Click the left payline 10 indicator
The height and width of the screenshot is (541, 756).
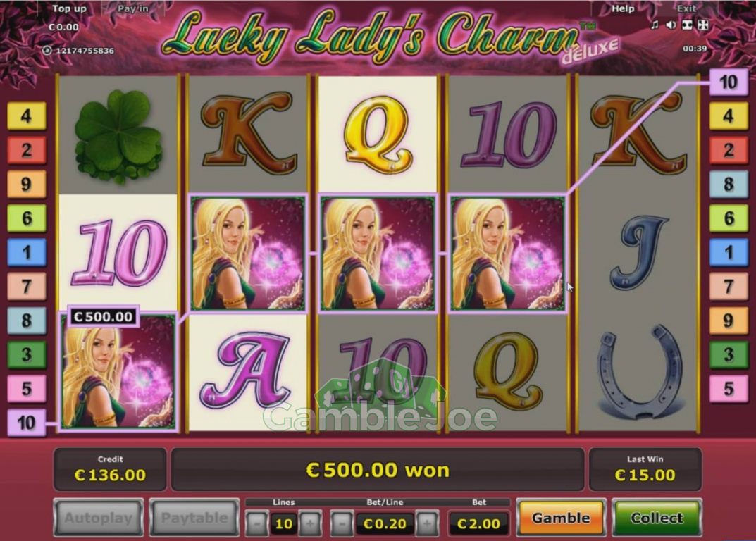[x=27, y=423]
